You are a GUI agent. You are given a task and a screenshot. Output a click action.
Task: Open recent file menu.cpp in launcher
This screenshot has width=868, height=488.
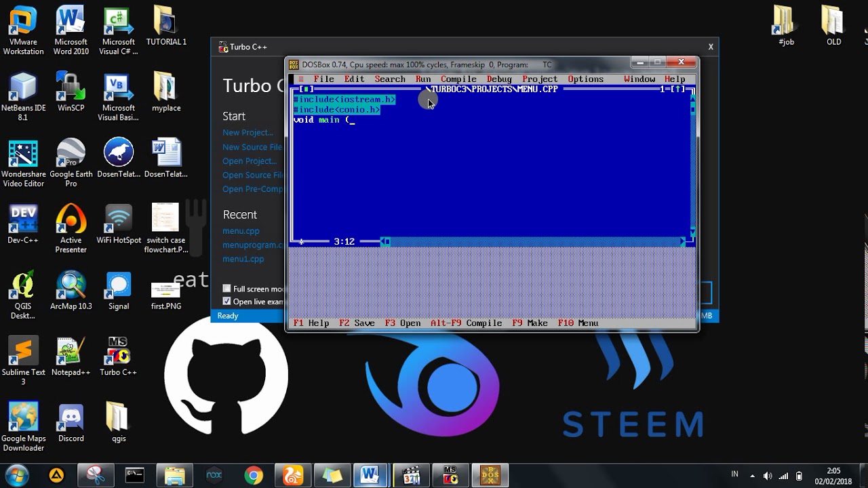(x=241, y=231)
